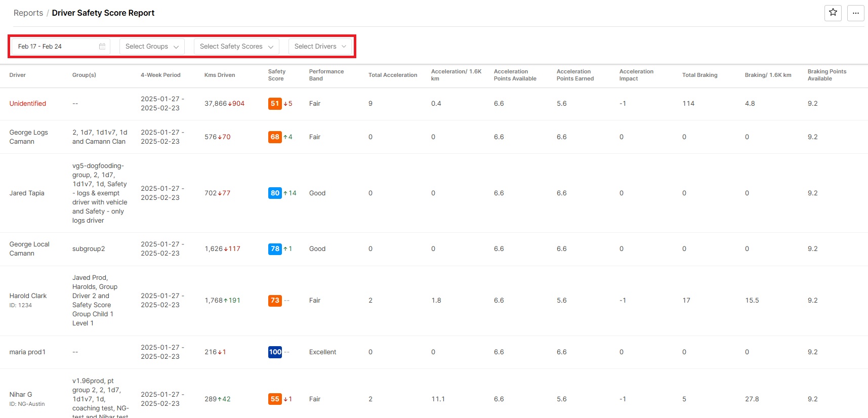Sort by the Kms Driven column header
Image resolution: width=868 pixels, height=418 pixels.
point(220,75)
